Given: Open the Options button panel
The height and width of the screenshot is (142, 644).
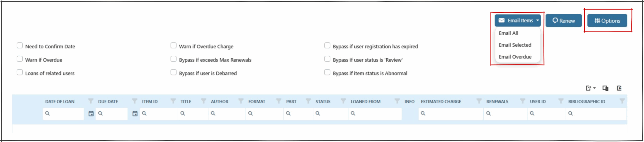Looking at the screenshot, I should (607, 21).
